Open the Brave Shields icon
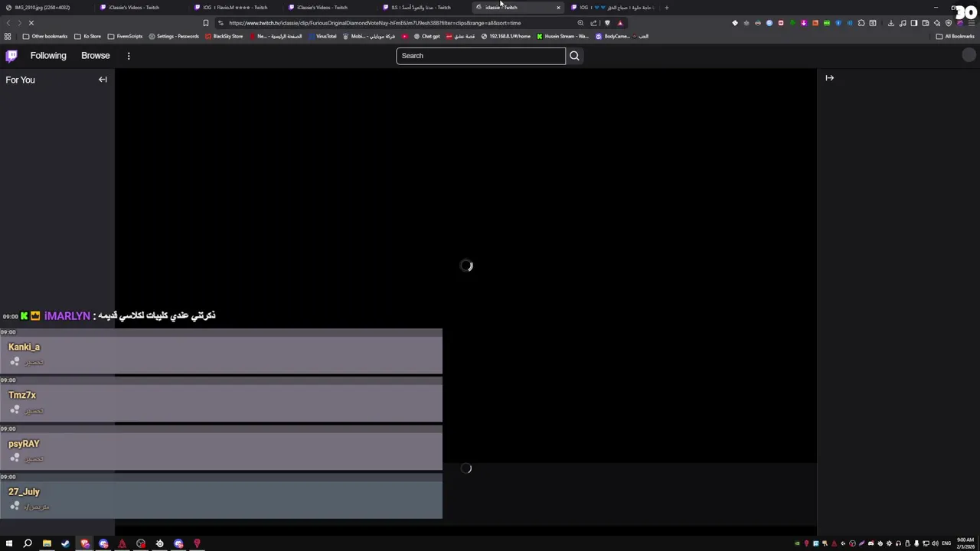This screenshot has height=551, width=980. [x=607, y=23]
